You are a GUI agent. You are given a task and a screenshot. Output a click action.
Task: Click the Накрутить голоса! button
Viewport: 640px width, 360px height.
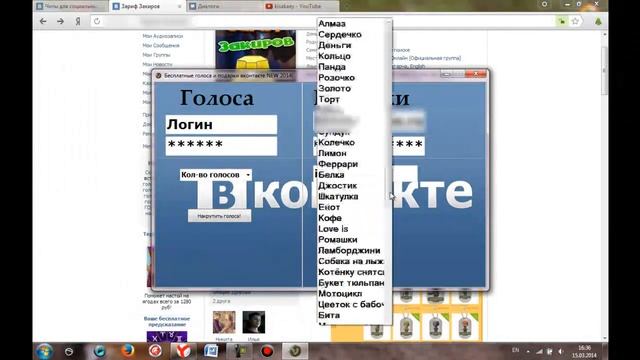pos(219,216)
